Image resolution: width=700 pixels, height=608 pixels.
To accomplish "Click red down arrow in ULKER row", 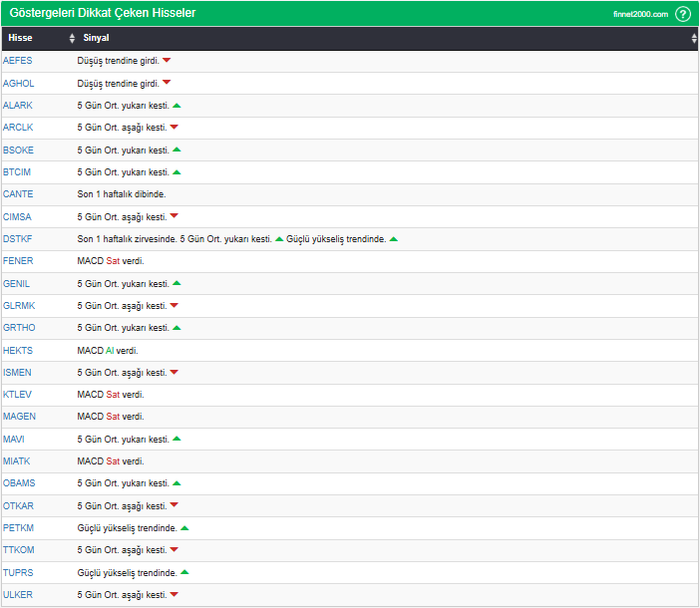I will pos(174,594).
